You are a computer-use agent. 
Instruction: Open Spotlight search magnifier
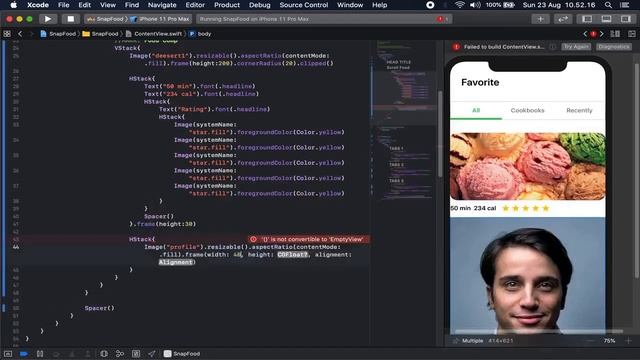click(608, 5)
